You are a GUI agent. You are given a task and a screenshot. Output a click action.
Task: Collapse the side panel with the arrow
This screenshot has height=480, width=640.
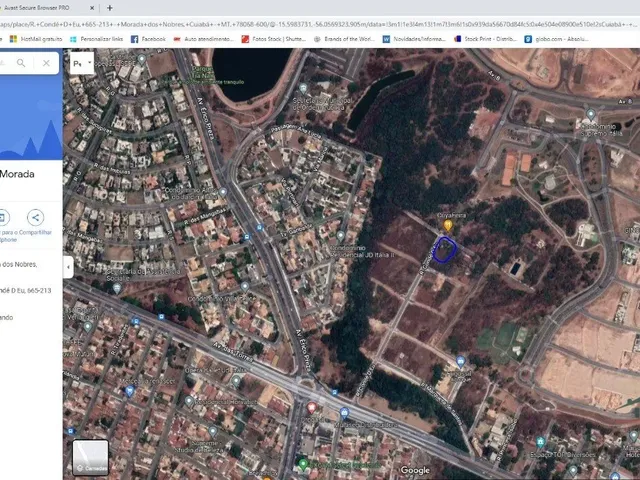[x=68, y=267]
